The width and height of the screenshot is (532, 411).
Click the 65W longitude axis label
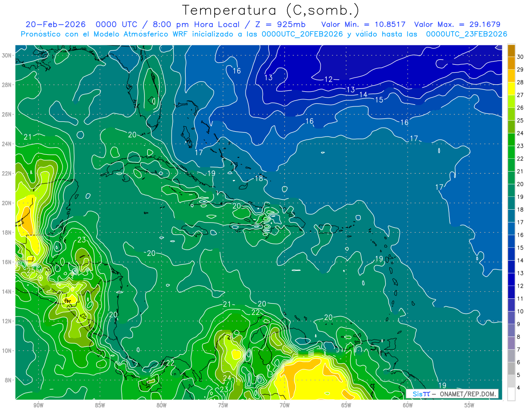(346, 405)
